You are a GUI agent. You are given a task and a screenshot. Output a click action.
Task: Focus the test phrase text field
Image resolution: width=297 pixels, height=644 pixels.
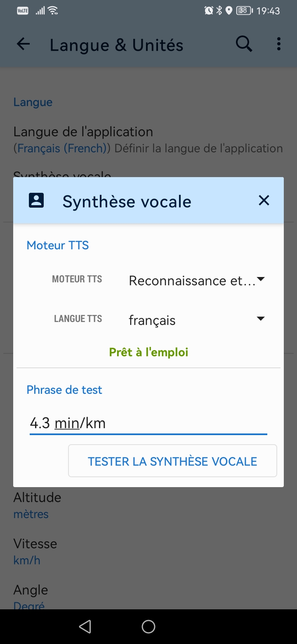click(148, 423)
